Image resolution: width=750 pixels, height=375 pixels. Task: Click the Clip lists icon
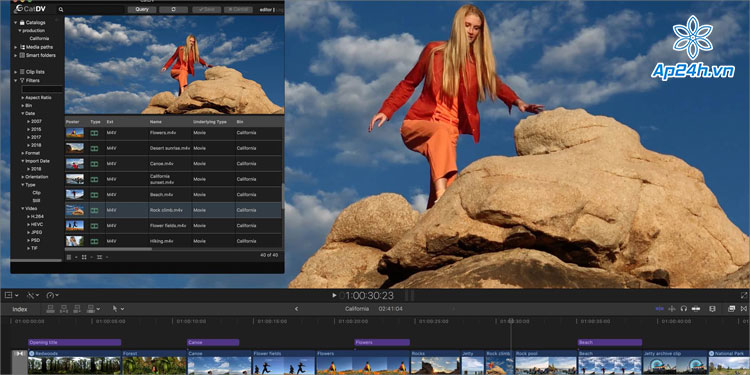click(x=22, y=72)
